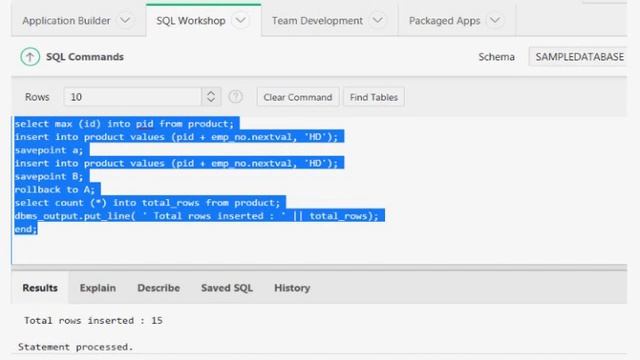Click the 'Total rows inserted : 15' output
640x360 pixels.
[x=93, y=320]
